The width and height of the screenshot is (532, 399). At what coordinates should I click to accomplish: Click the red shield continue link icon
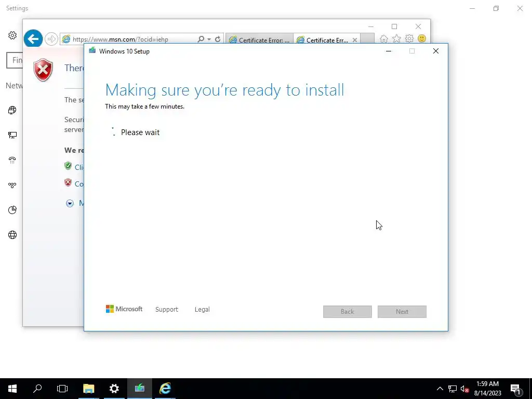(x=68, y=182)
